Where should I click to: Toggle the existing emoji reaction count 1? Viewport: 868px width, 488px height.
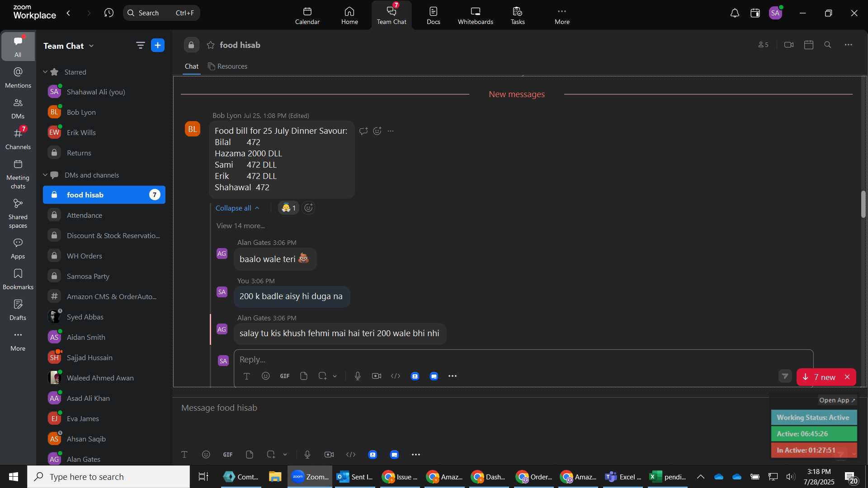[288, 208]
